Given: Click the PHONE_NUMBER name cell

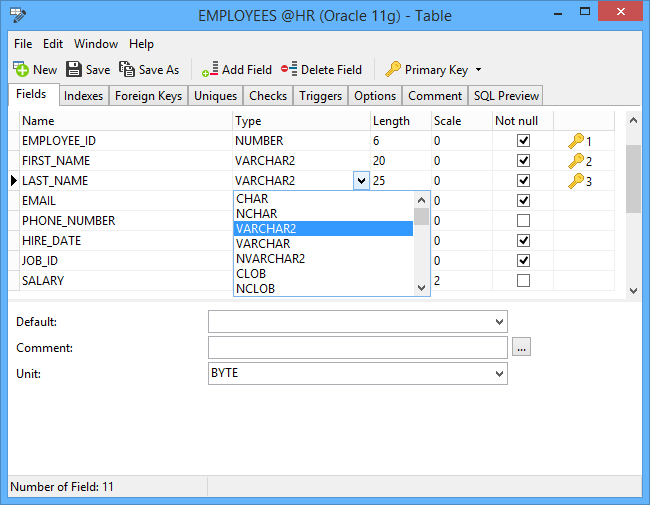Looking at the screenshot, I should tap(126, 221).
